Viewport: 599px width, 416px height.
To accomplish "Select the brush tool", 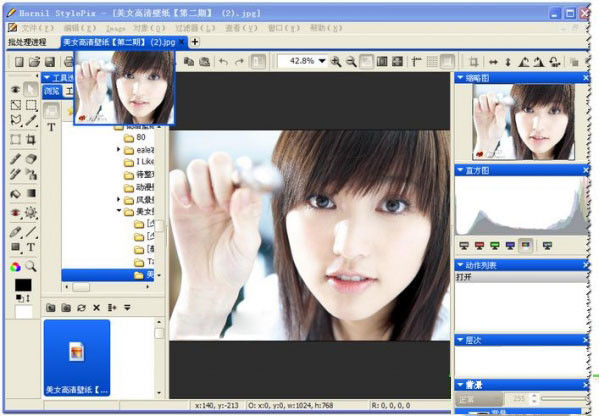I will [16, 158].
